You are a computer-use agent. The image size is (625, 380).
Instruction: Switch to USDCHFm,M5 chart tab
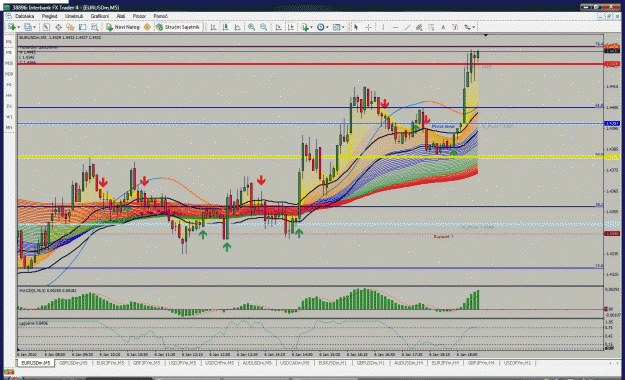click(219, 363)
